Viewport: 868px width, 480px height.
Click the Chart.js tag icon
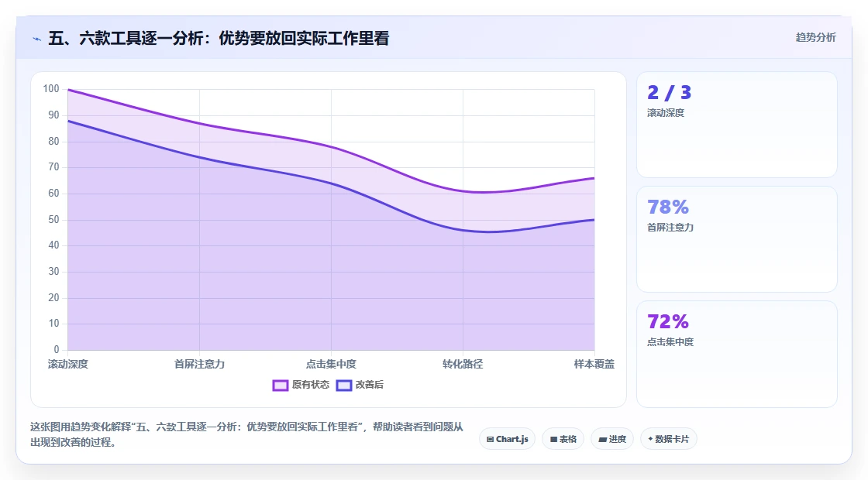pyautogui.click(x=490, y=440)
